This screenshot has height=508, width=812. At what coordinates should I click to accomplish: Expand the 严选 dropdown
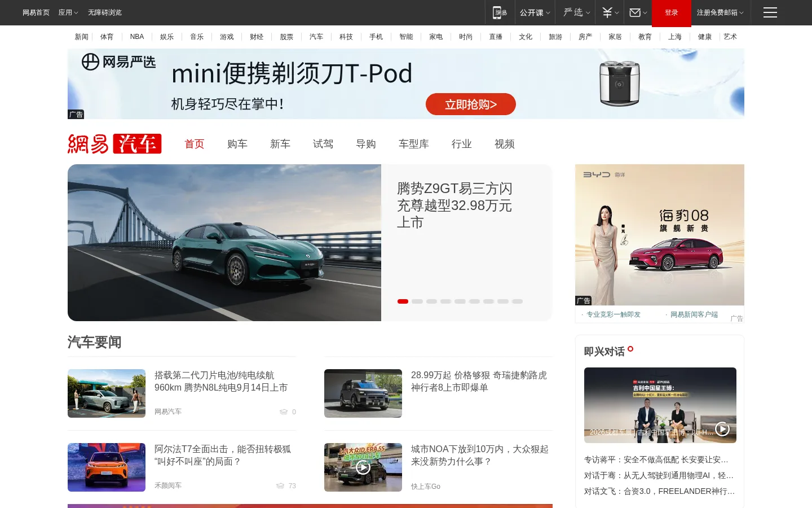(576, 12)
